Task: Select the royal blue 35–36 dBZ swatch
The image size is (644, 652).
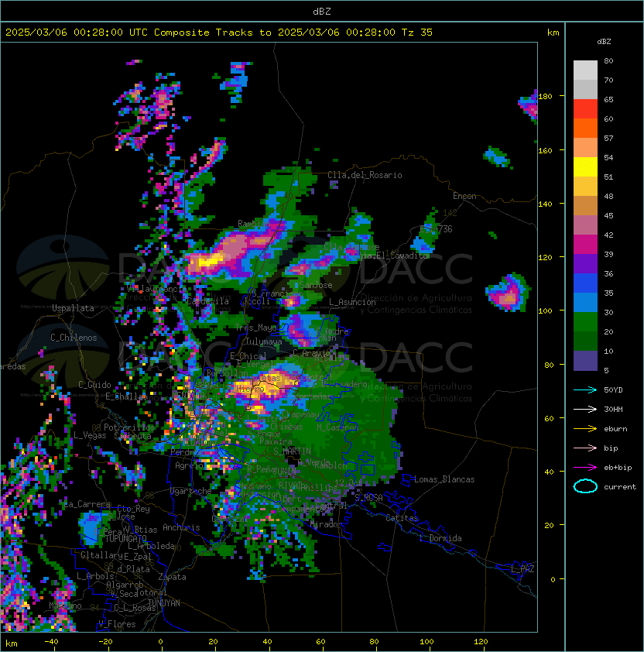Action: point(585,283)
